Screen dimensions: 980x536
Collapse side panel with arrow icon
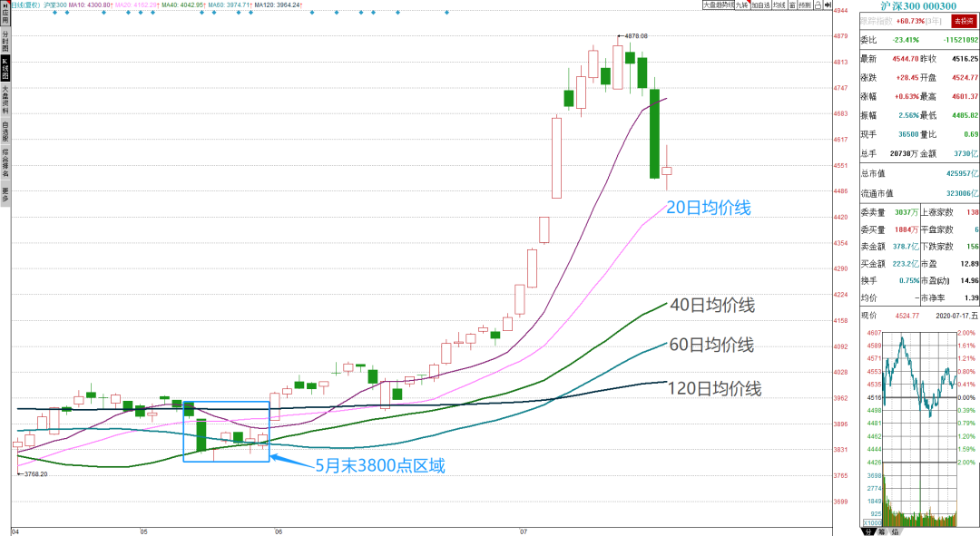(827, 5)
